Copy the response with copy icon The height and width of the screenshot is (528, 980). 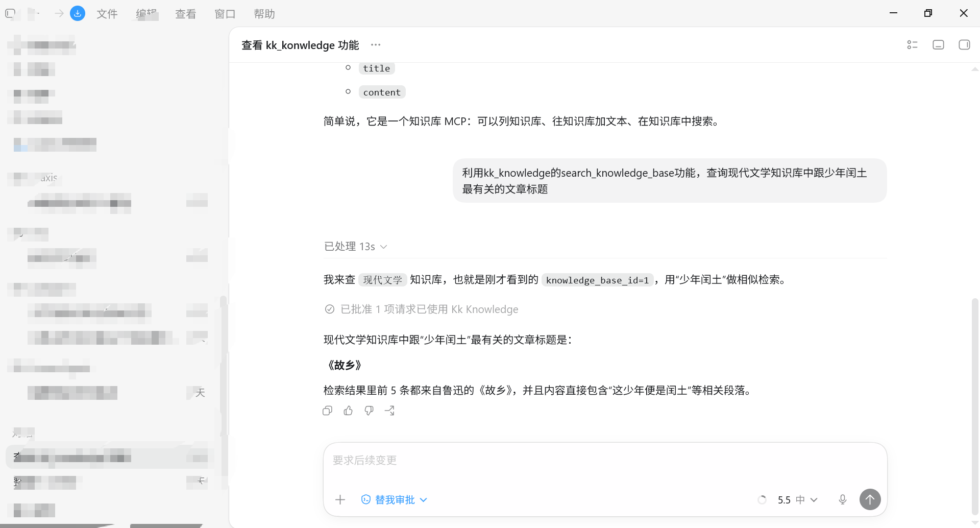327,411
